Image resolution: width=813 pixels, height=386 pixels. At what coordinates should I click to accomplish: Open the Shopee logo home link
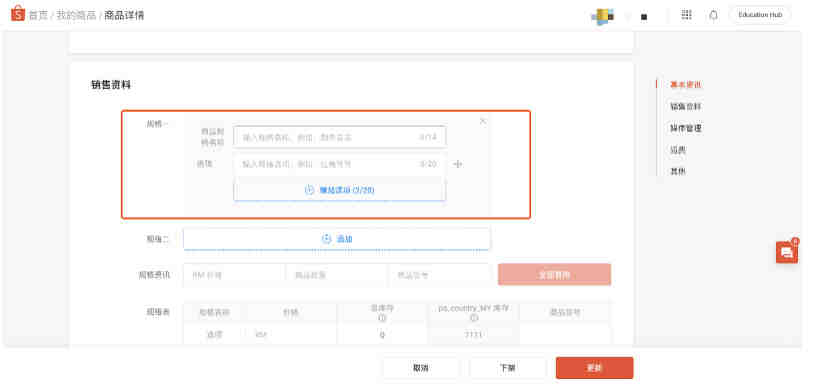click(x=18, y=14)
